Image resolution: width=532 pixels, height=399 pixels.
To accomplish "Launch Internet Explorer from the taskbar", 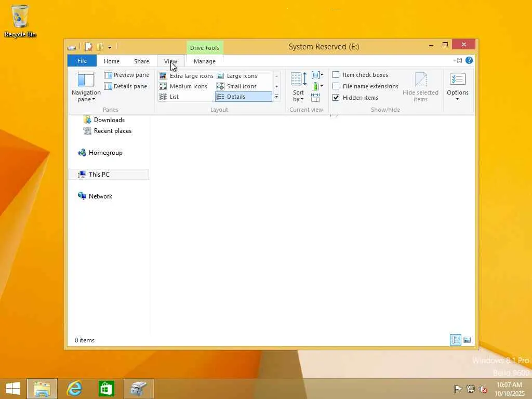I will pyautogui.click(x=74, y=389).
